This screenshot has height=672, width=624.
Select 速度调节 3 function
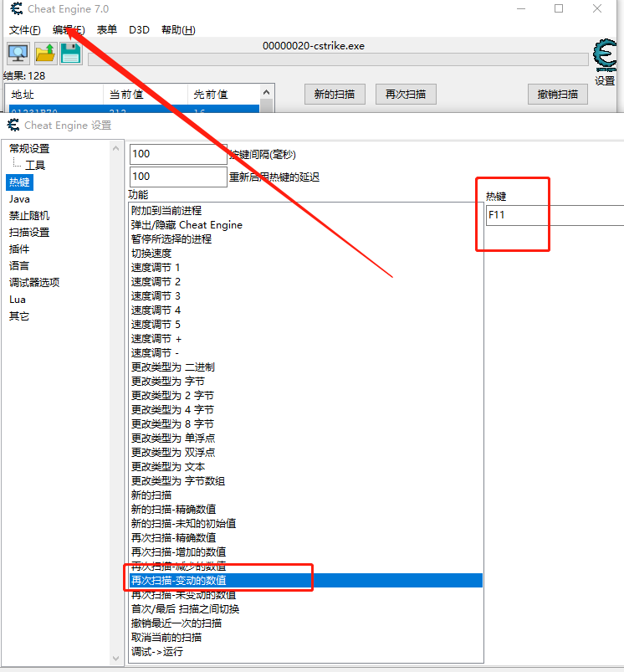[156, 295]
